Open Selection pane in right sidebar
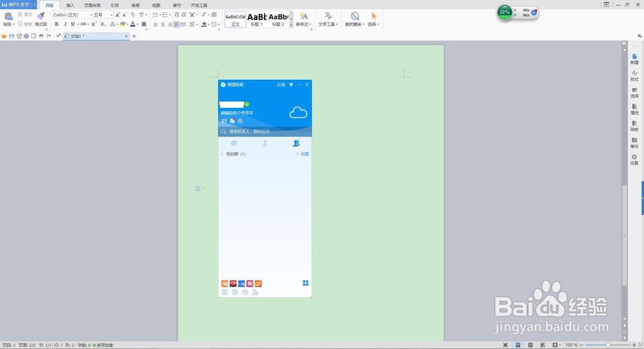 coord(634,92)
